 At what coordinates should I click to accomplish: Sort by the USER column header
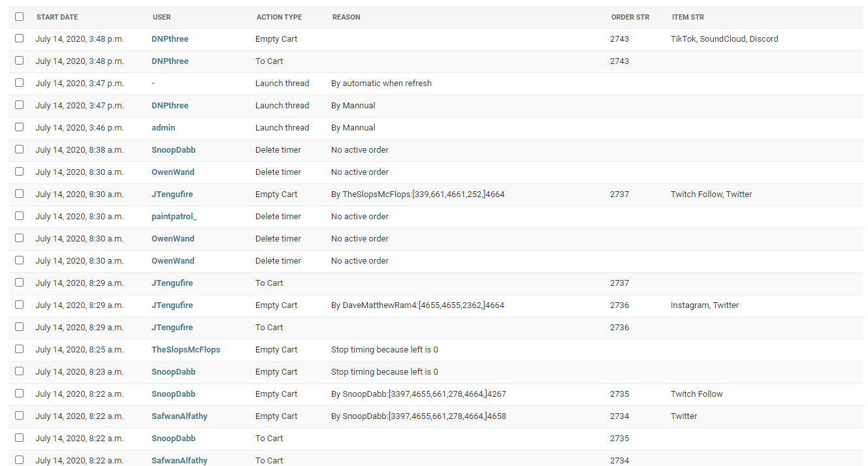(x=161, y=17)
